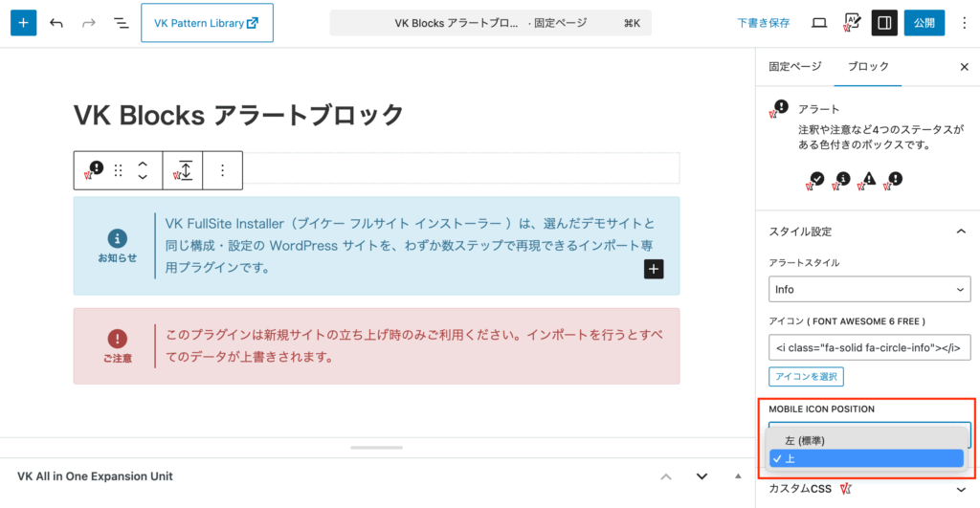Click the ご注意 label in red alert
Viewport: 980px width, 508px height.
[x=117, y=358]
